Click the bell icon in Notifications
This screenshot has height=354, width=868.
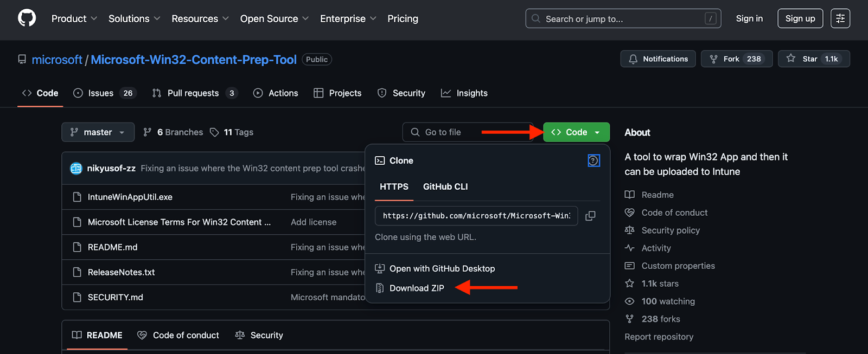pyautogui.click(x=633, y=59)
